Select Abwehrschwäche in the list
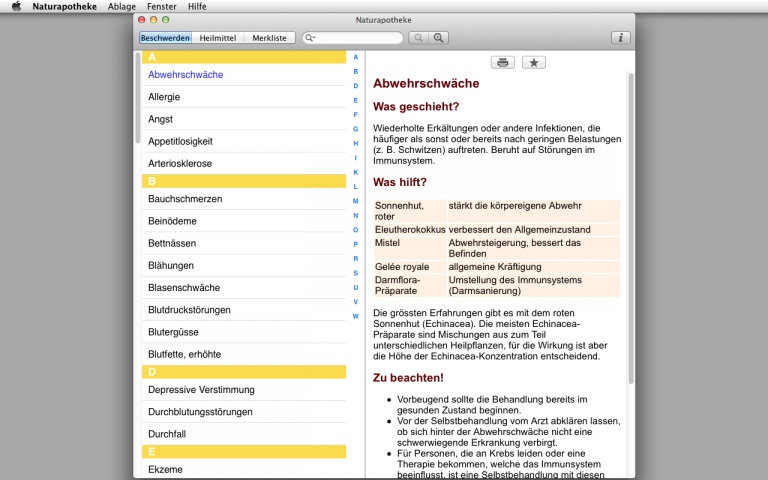The width and height of the screenshot is (768, 480). (244, 74)
